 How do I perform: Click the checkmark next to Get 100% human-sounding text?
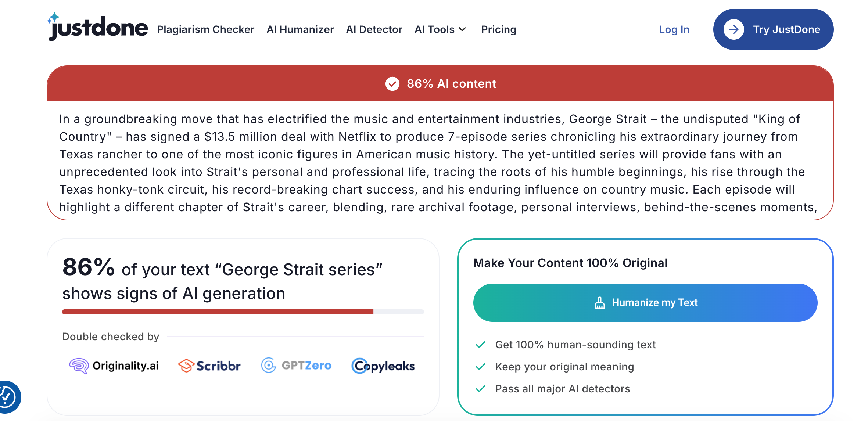click(x=481, y=345)
